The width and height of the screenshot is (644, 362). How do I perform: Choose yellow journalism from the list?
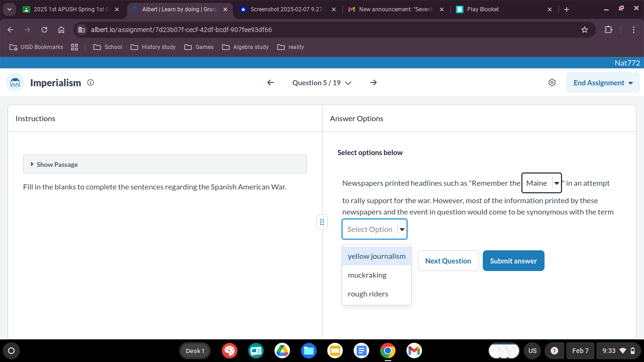pos(377,256)
